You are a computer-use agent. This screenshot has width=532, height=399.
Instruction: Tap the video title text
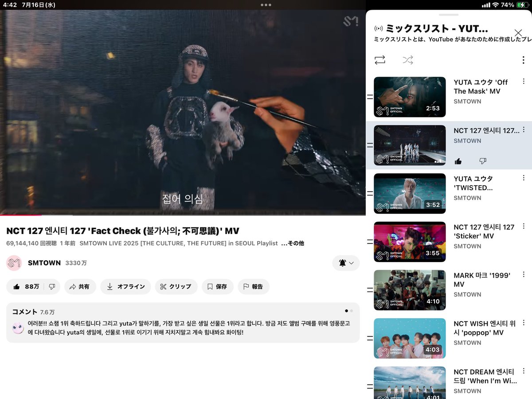pos(123,231)
